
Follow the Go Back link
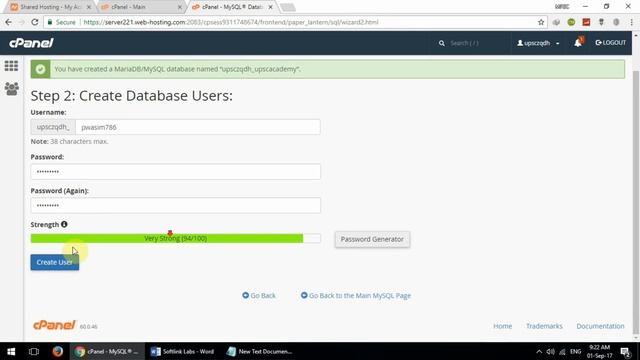(259, 296)
